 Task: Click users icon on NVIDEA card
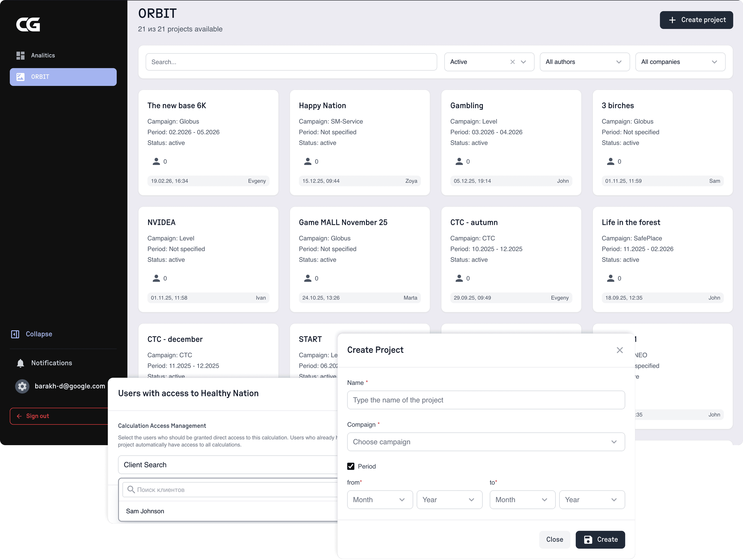click(156, 278)
